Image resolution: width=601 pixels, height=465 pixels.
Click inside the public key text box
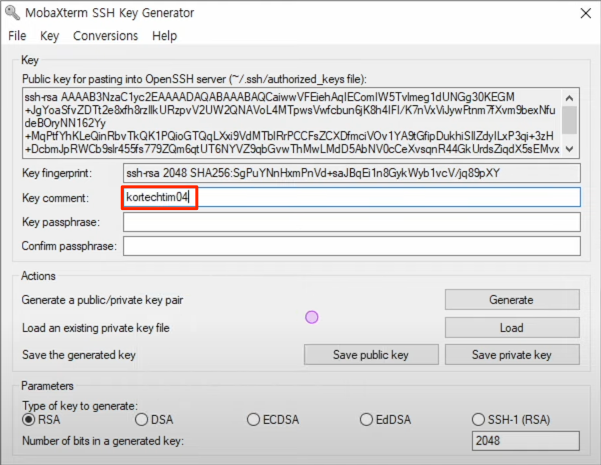pos(291,123)
